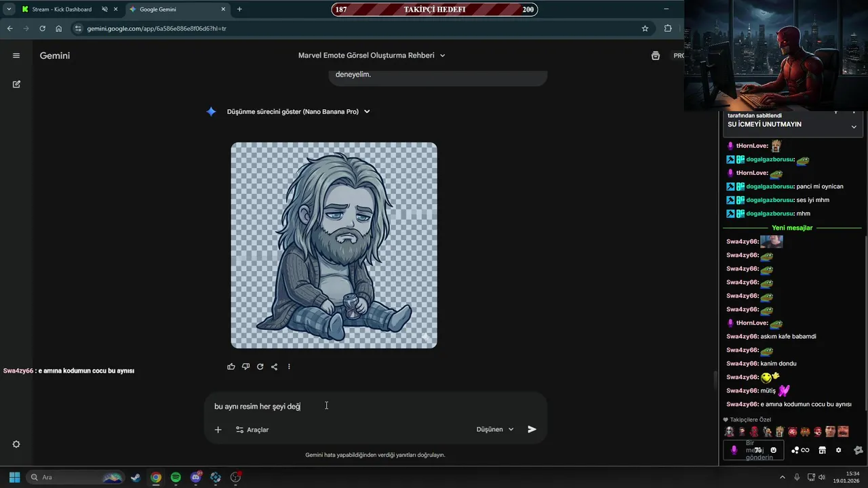
Task: Click dogalgazborusu in the ses iyi mhm message
Action: (x=770, y=200)
